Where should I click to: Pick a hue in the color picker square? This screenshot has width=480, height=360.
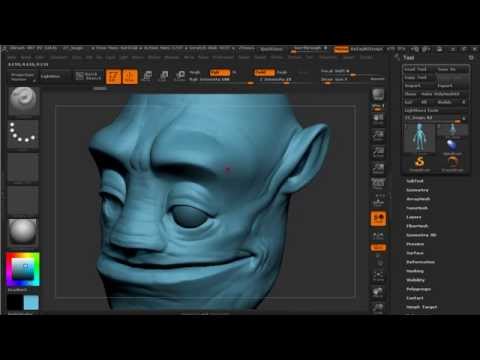(x=23, y=269)
